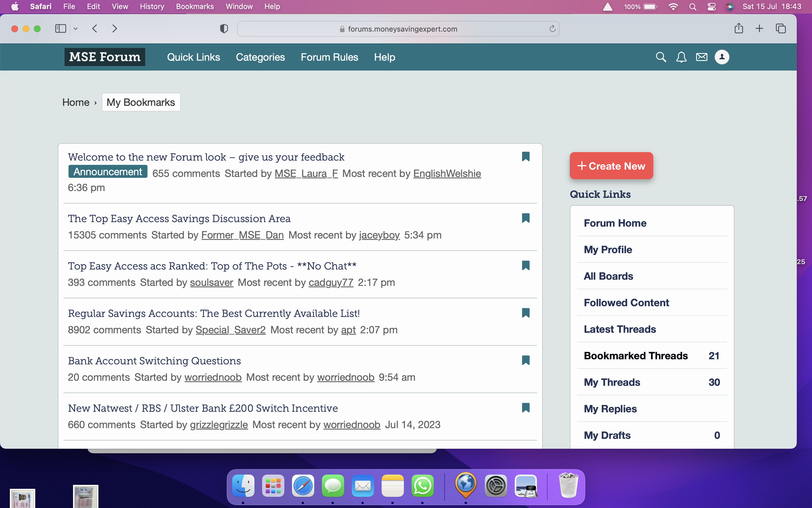Go forward with Safari forward arrow
The width and height of the screenshot is (812, 508).
pos(114,29)
